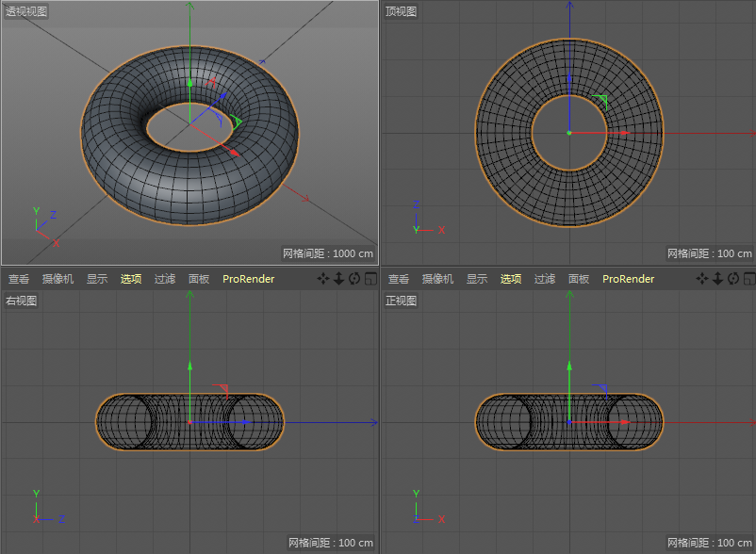Click the zoom camera icon above front view

point(717,279)
